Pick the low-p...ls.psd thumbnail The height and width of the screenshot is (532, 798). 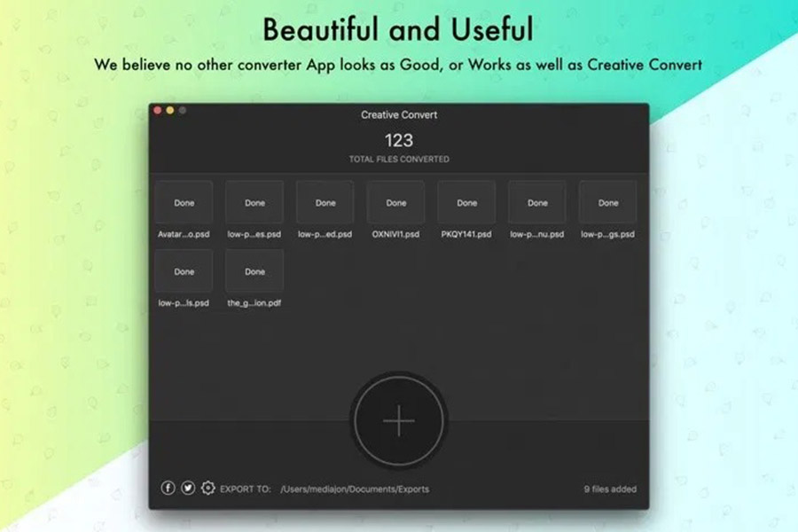pyautogui.click(x=184, y=271)
